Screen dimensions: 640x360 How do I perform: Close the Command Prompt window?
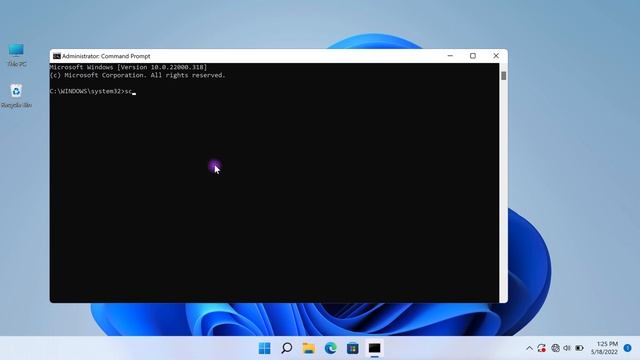pyautogui.click(x=496, y=56)
